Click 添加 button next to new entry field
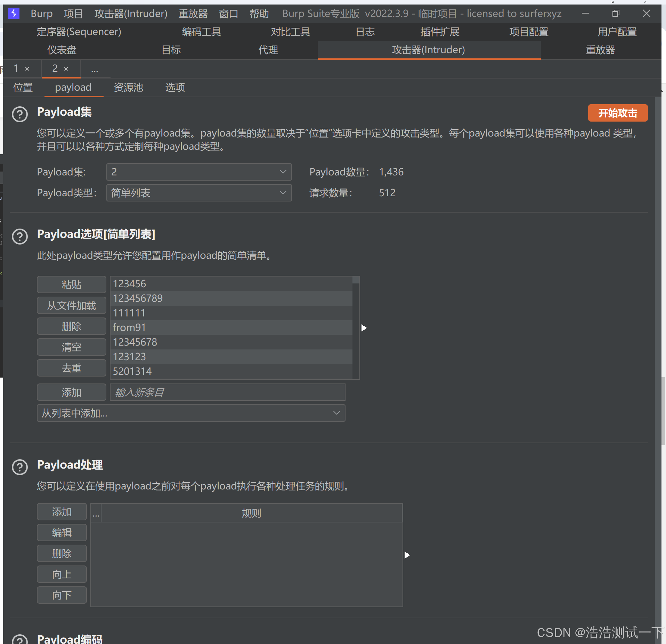This screenshot has height=644, width=666. pos(72,392)
